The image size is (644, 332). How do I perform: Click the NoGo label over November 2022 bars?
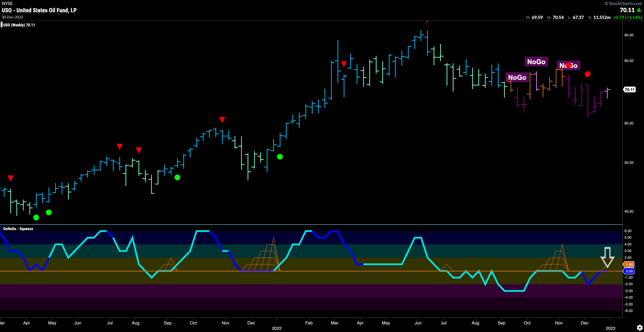tap(568, 66)
